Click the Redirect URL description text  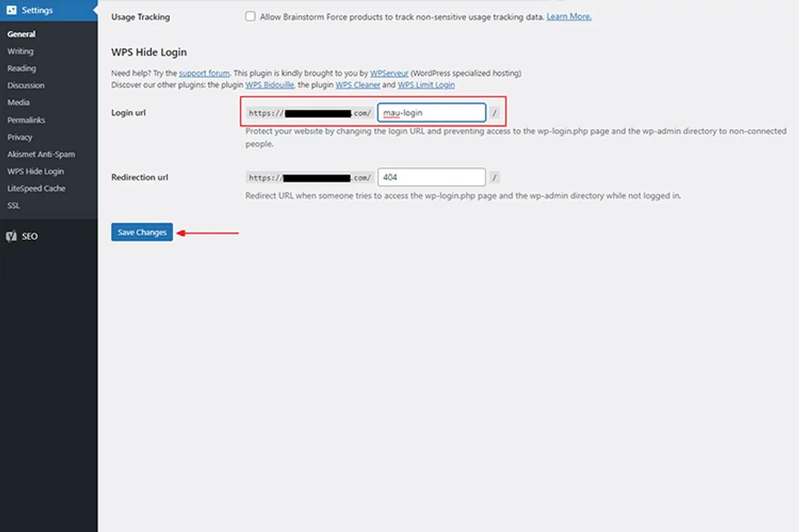(463, 196)
